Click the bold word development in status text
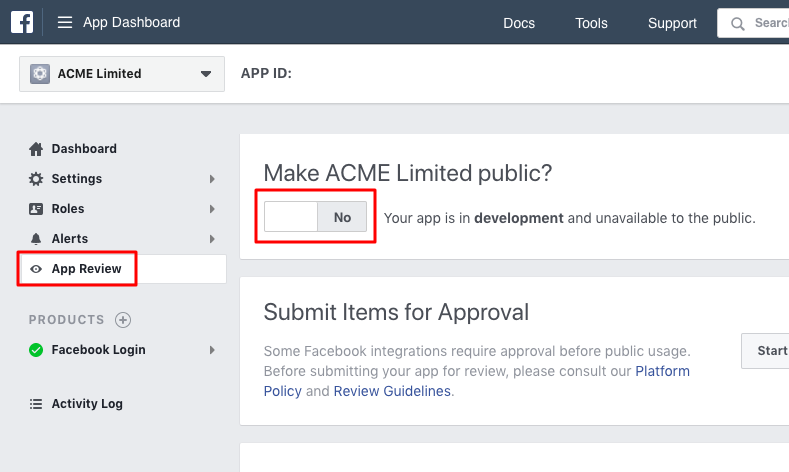 (519, 218)
